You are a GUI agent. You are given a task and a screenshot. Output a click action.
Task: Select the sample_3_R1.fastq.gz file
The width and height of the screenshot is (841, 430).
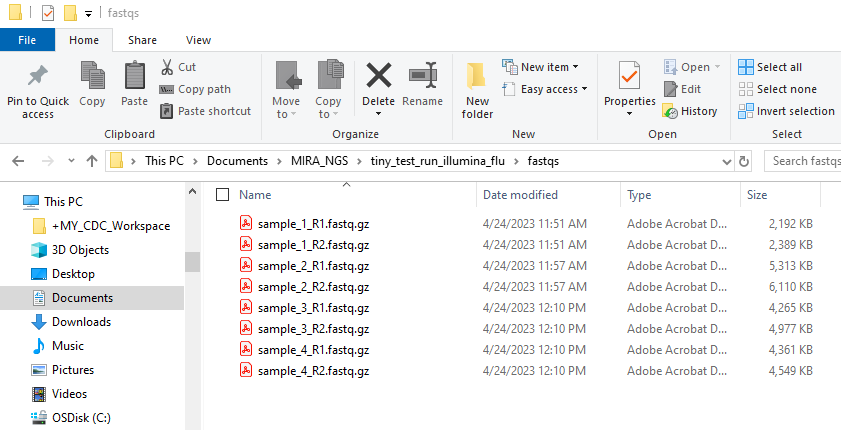(313, 308)
